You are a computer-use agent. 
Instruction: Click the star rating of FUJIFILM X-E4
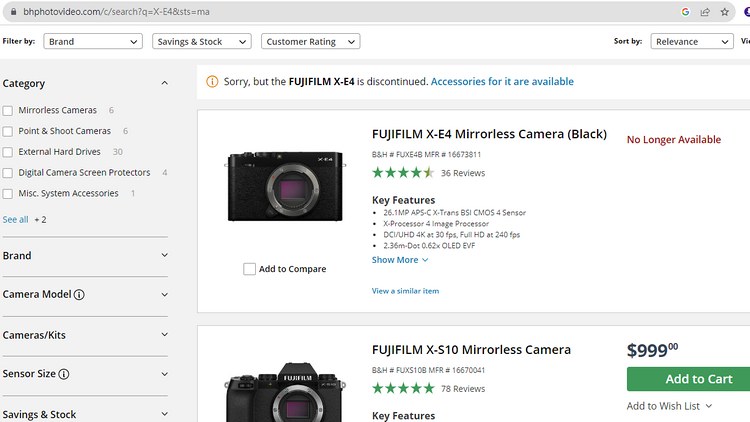403,172
